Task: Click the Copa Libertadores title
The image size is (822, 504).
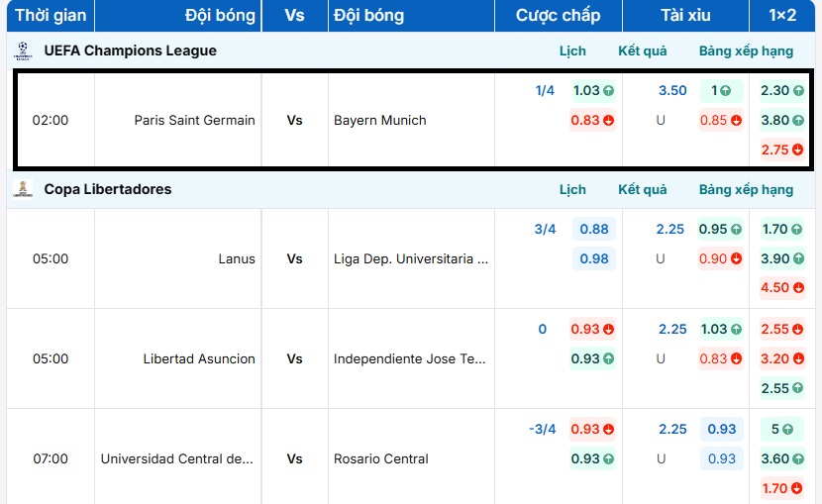Action: [x=108, y=189]
